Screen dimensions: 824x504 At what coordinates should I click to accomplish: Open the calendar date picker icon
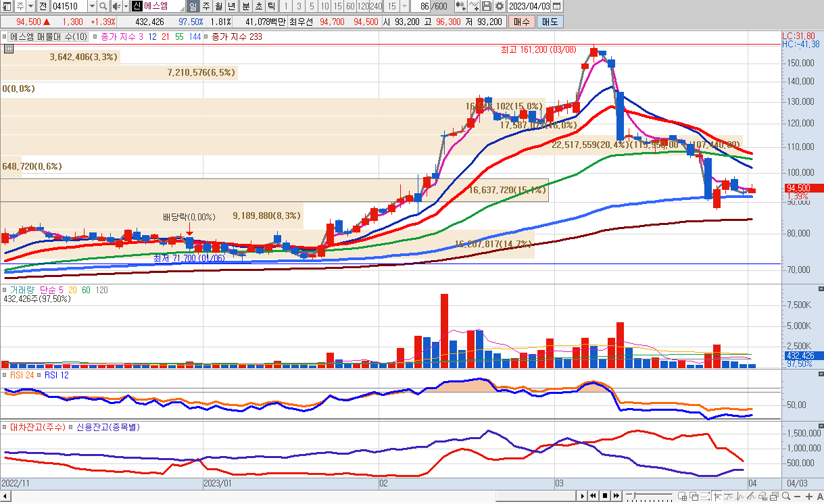tap(556, 6)
